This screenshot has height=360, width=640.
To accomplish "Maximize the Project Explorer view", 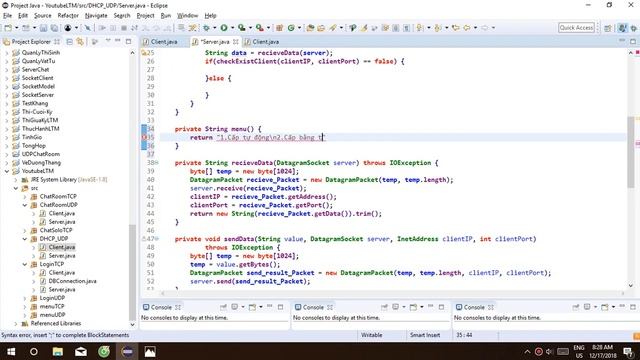I will coord(128,41).
